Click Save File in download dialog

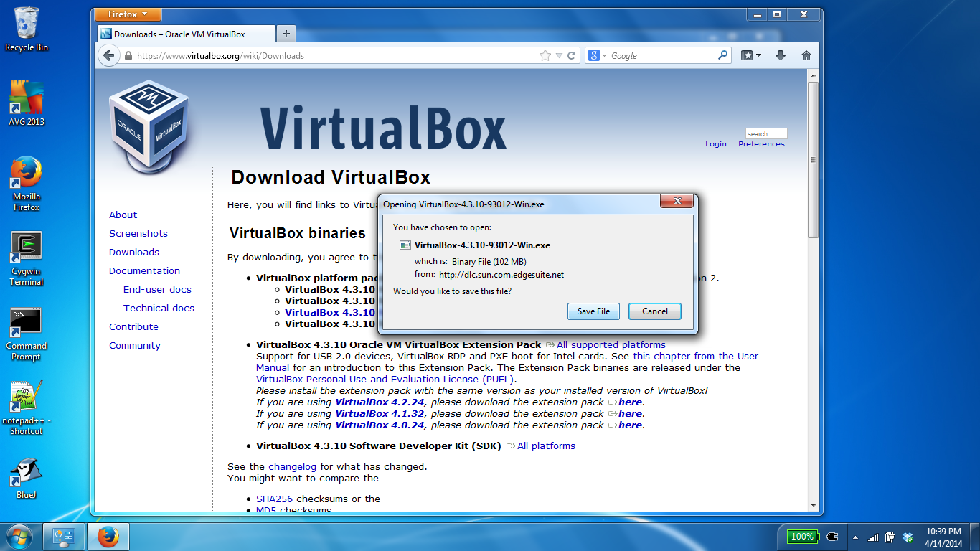[593, 311]
